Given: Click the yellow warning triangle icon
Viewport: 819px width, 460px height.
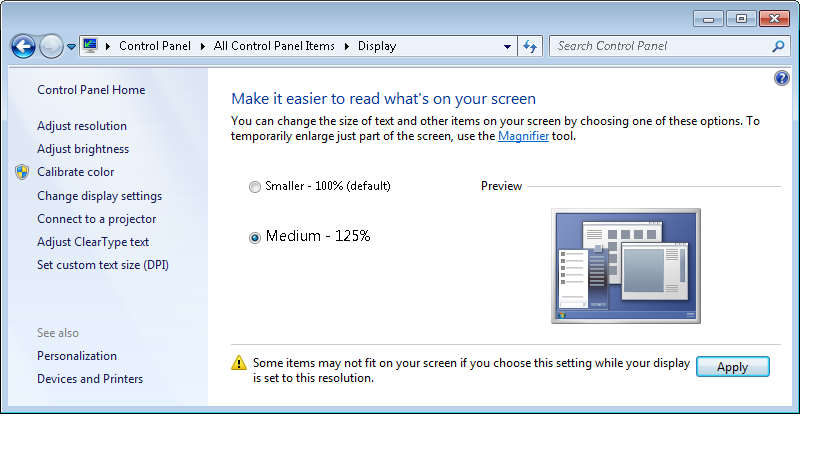Looking at the screenshot, I should pos(239,363).
